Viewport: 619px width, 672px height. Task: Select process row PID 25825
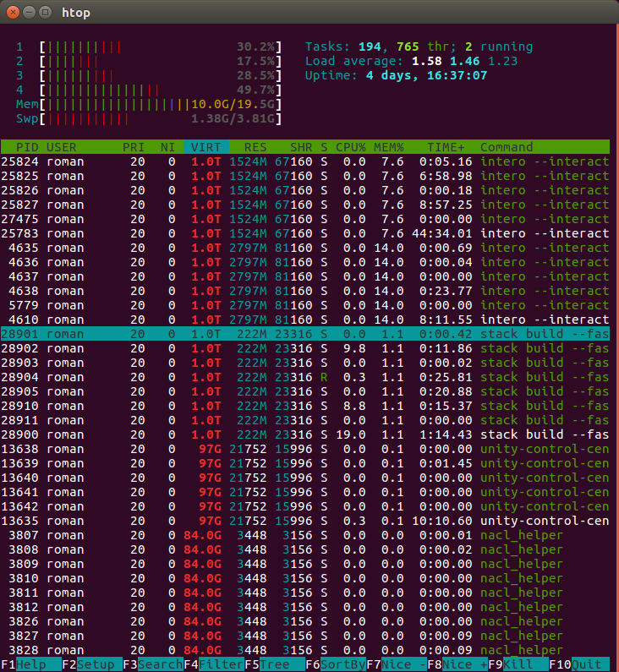click(304, 176)
